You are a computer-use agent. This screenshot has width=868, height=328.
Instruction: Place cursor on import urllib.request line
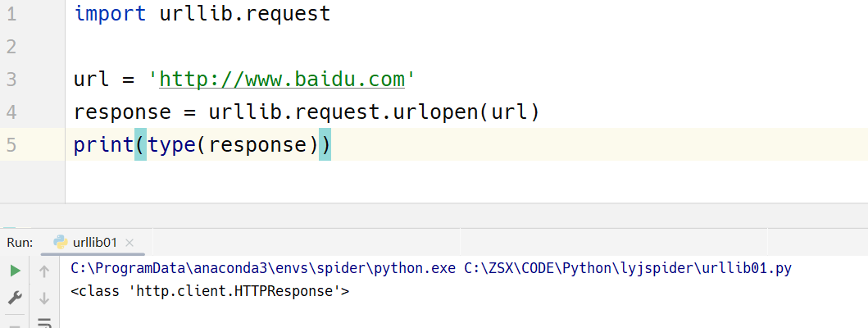pyautogui.click(x=202, y=14)
